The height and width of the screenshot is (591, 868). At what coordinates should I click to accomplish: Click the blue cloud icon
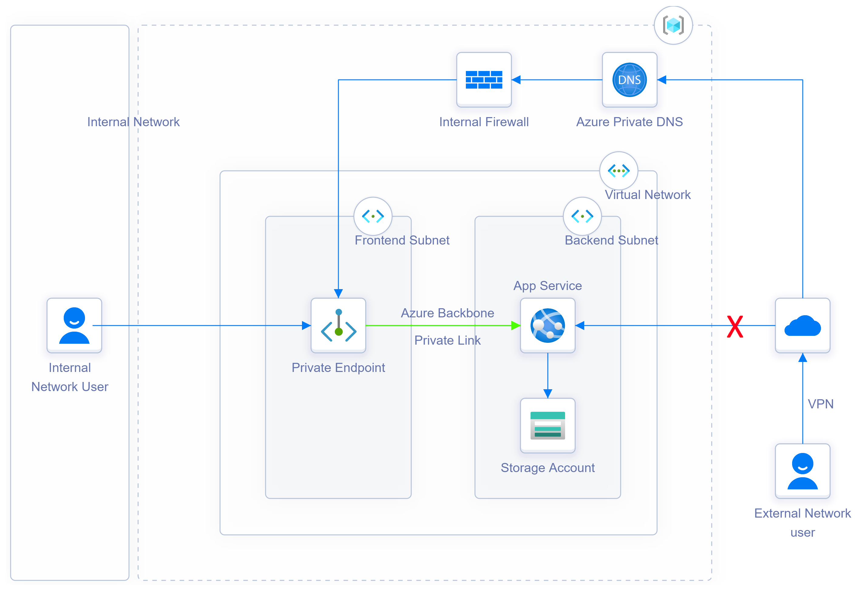point(802,326)
